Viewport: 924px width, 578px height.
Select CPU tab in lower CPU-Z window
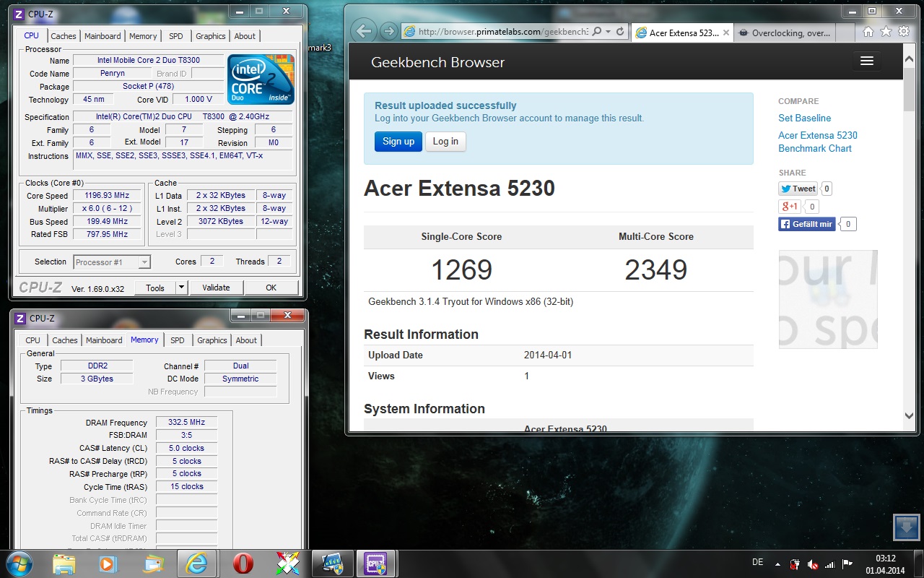pyautogui.click(x=33, y=340)
